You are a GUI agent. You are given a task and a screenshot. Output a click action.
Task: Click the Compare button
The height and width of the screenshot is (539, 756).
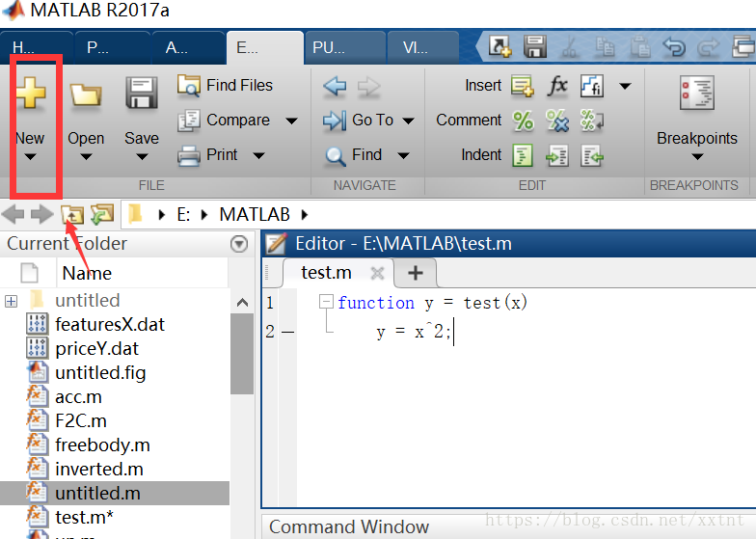(224, 120)
